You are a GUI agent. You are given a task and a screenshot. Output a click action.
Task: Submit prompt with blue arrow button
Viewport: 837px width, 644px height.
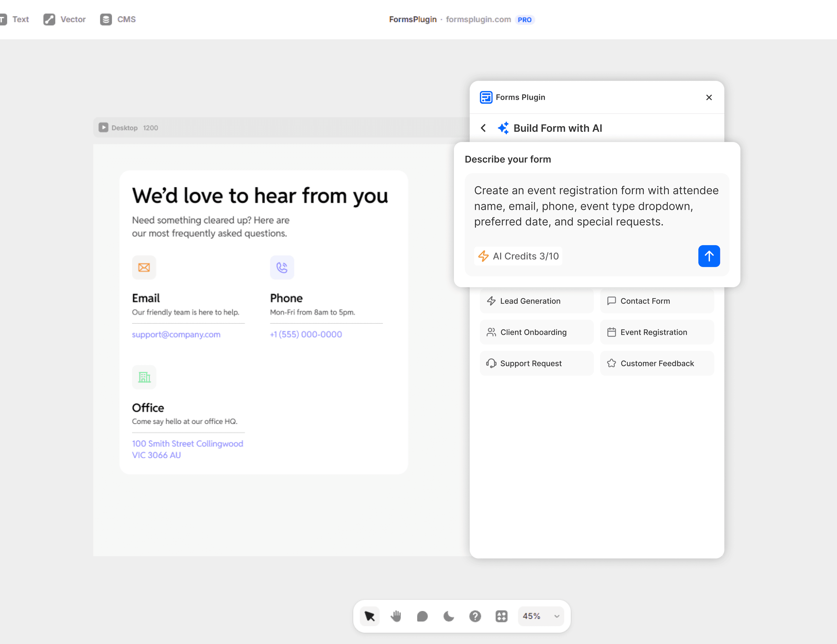709,256
